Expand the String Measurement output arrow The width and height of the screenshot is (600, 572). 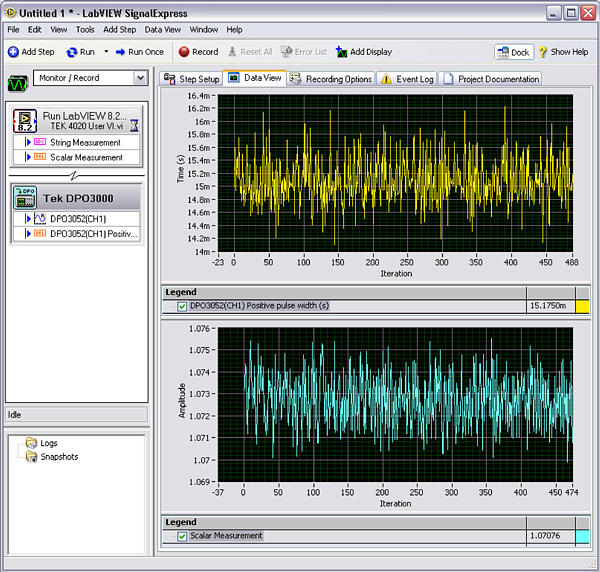(29, 143)
